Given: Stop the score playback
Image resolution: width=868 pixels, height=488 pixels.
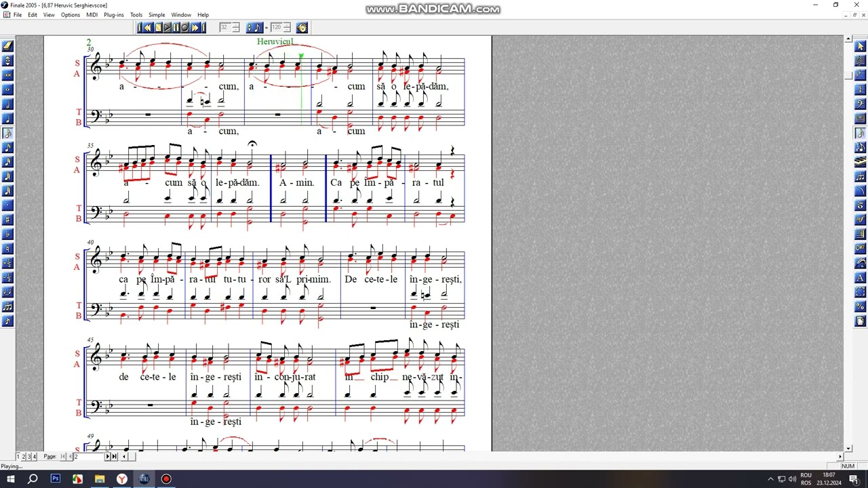Looking at the screenshot, I should (159, 28).
